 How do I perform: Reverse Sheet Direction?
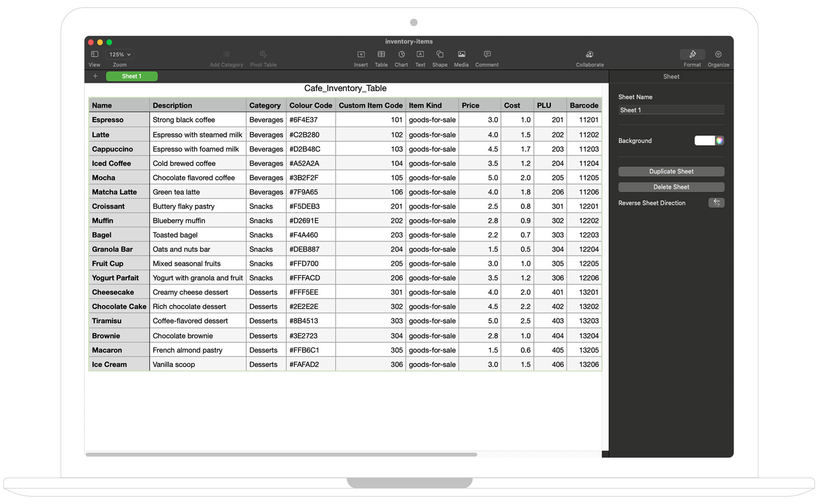[716, 202]
